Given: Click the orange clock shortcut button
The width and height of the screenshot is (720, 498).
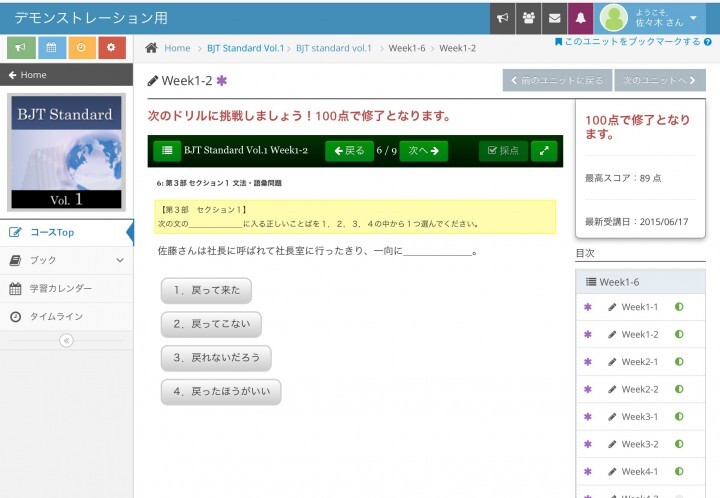Looking at the screenshot, I should (81, 47).
